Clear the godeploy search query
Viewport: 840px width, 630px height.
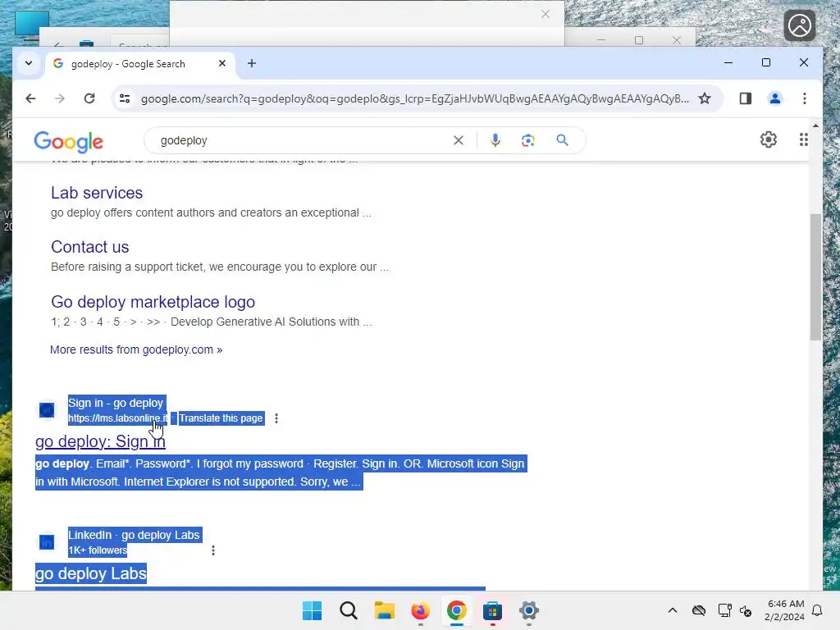[x=458, y=140]
